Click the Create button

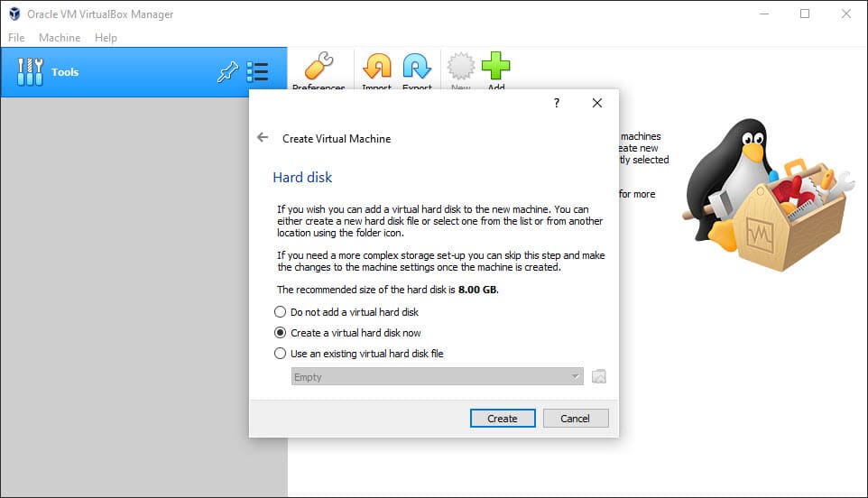503,419
